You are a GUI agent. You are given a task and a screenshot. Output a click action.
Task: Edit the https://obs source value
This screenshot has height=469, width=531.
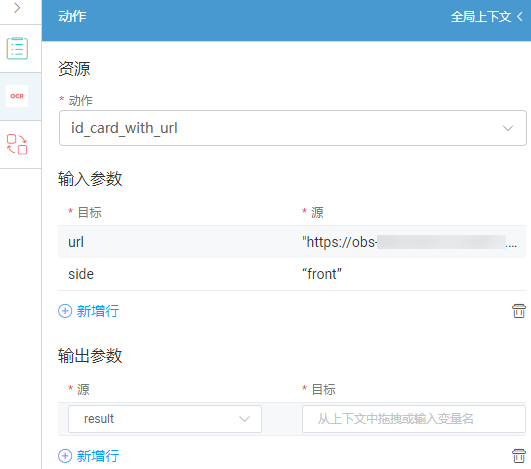pos(409,242)
